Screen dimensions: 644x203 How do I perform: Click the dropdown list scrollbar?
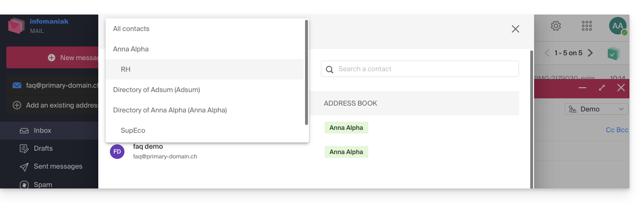point(307,73)
